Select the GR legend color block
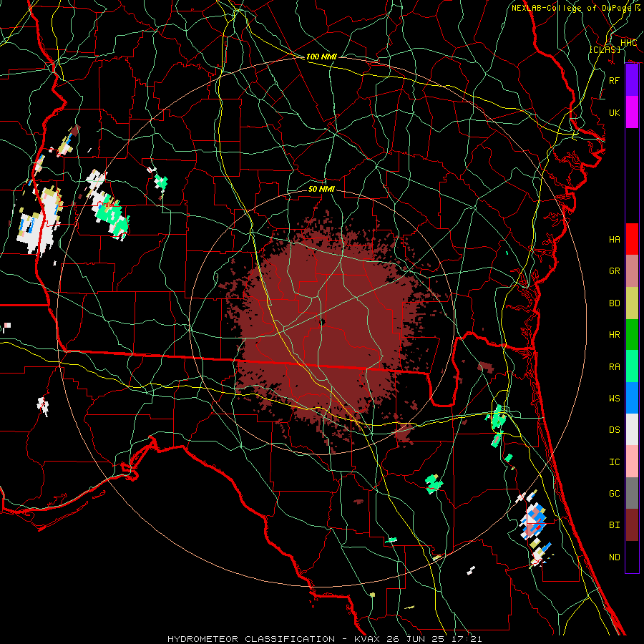This screenshot has width=644, height=644. click(x=632, y=270)
